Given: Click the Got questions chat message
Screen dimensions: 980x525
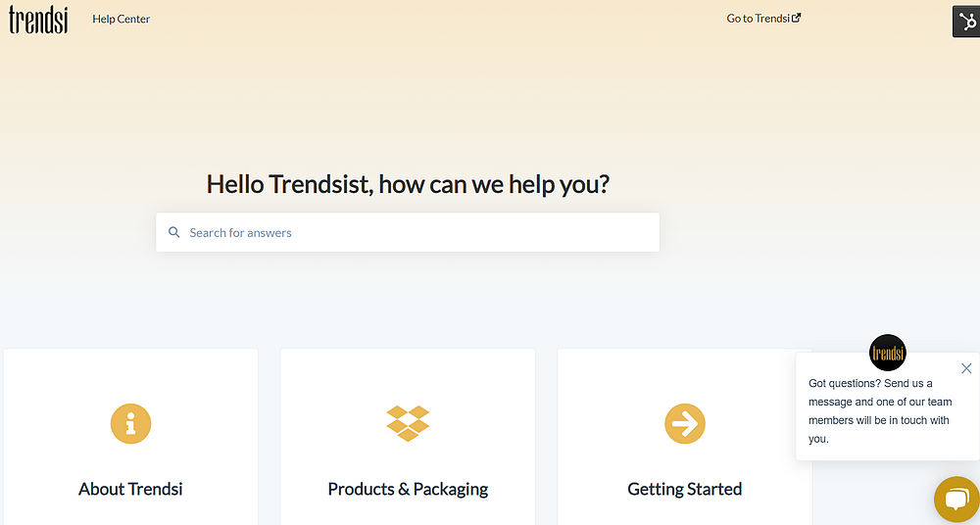Looking at the screenshot, I should click(x=880, y=410).
